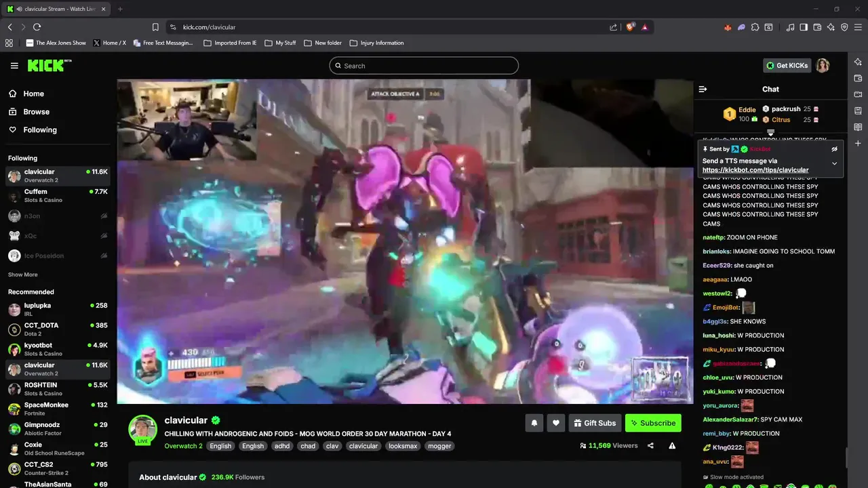The width and height of the screenshot is (868, 488).
Task: Open kyootbot recommended channel
Action: (x=58, y=349)
